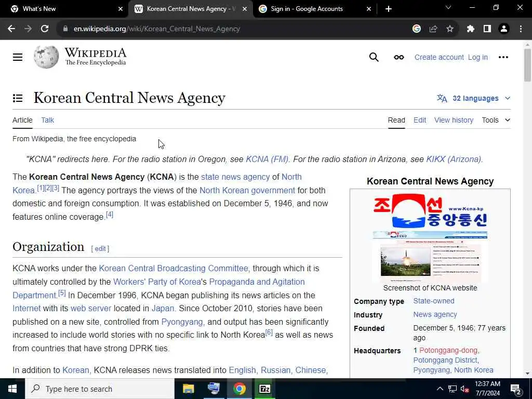Image resolution: width=532 pixels, height=399 pixels.
Task: Click the languages translate icon
Action: coord(442,98)
